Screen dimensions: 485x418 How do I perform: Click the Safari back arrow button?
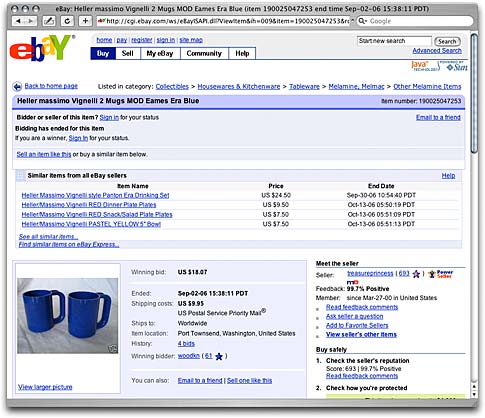[18, 21]
